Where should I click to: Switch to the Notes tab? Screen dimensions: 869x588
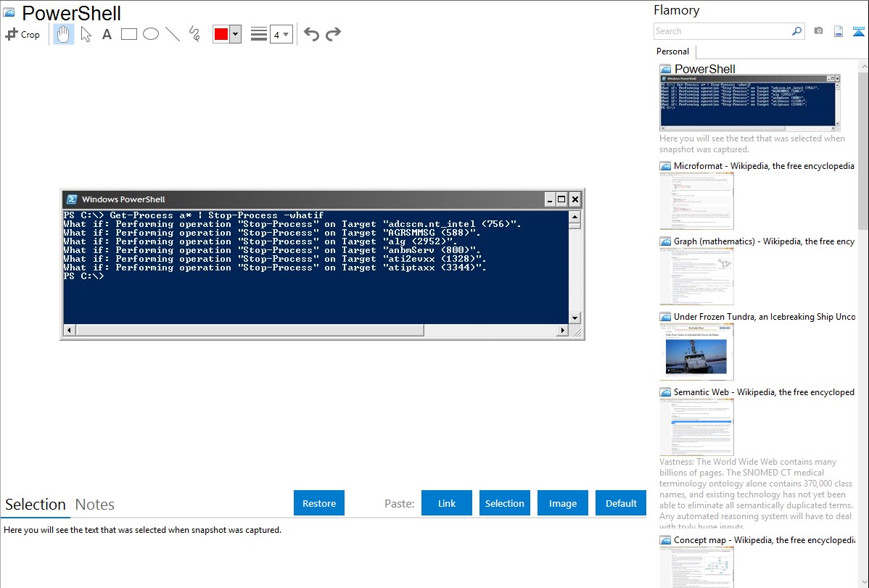click(95, 505)
